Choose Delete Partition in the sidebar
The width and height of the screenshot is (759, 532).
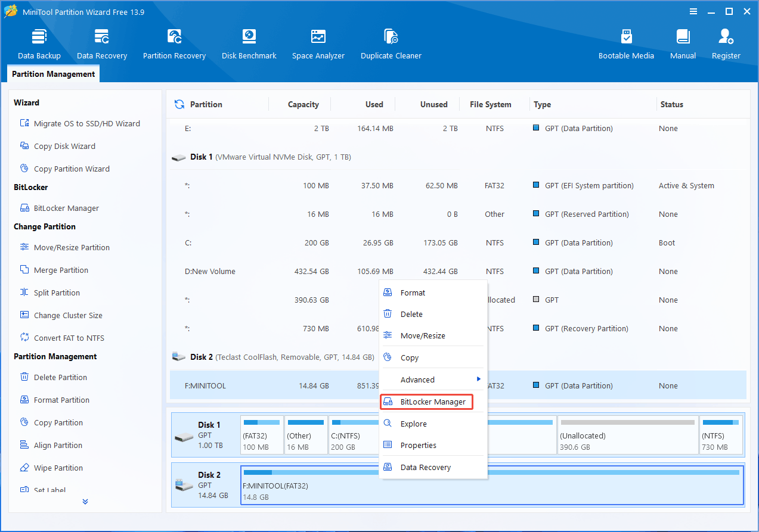pyautogui.click(x=53, y=377)
